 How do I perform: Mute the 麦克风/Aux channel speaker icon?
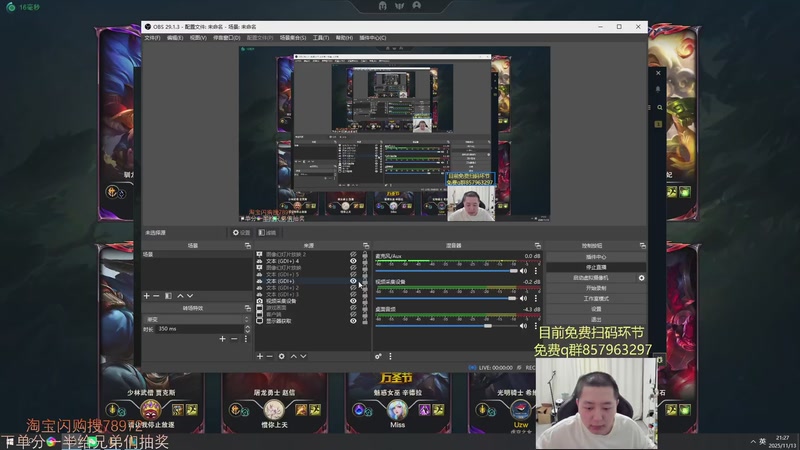(x=523, y=271)
